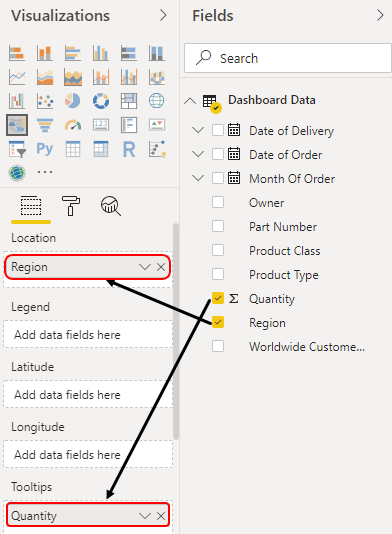
Task: Select the ArcGIS maps visual
Action: pyautogui.click(x=17, y=173)
